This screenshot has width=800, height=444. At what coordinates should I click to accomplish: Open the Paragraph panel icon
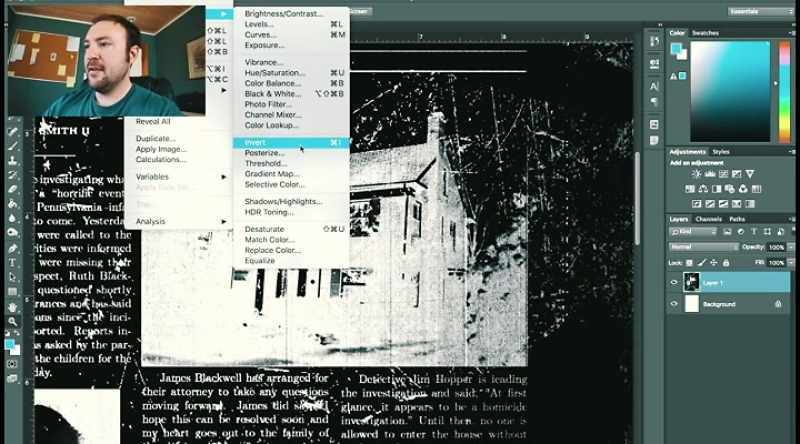[654, 102]
